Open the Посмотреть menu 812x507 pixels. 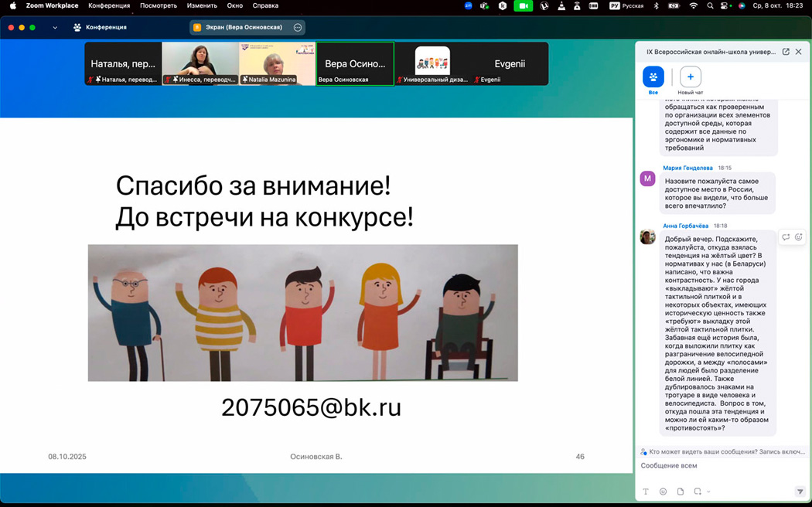[x=159, y=5]
